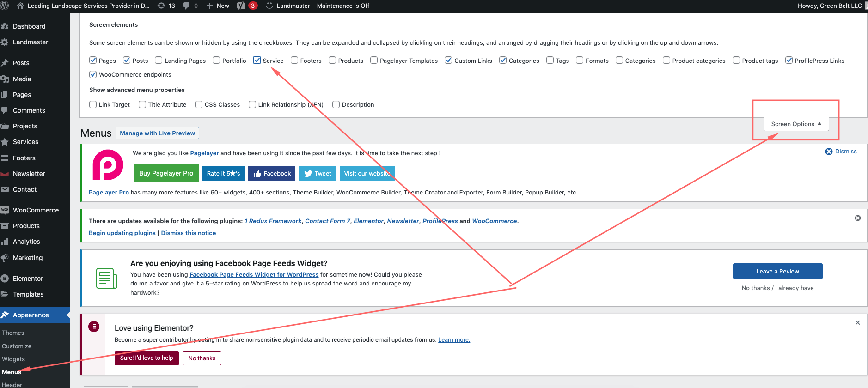Viewport: 868px width, 388px height.
Task: Click the Contact mail icon in sidebar
Action: coord(5,189)
